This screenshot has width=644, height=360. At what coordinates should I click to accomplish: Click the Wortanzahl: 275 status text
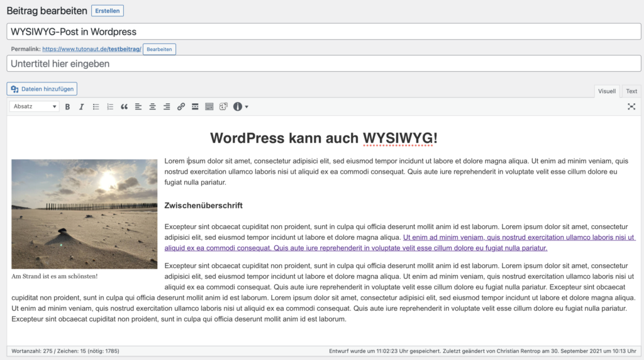click(x=32, y=351)
